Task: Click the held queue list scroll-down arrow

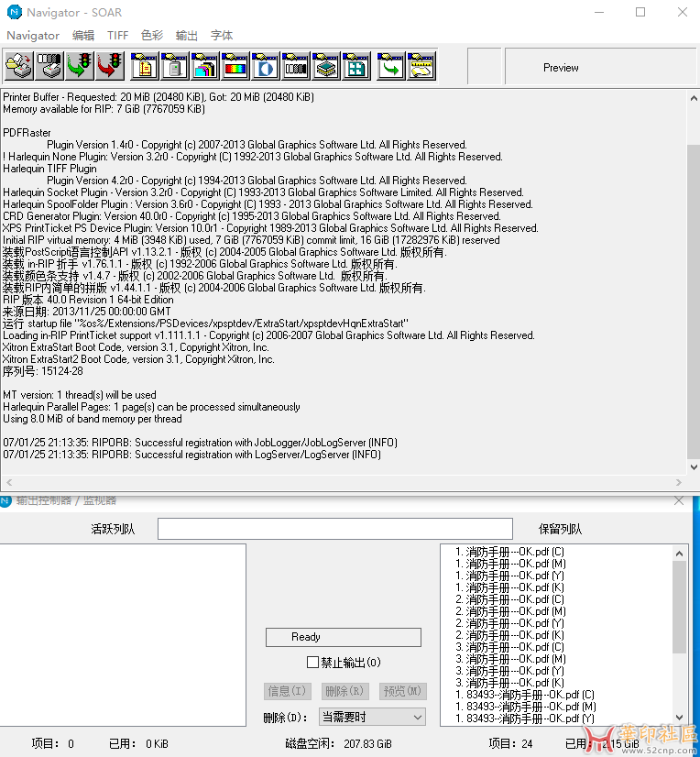Action: coord(679,718)
